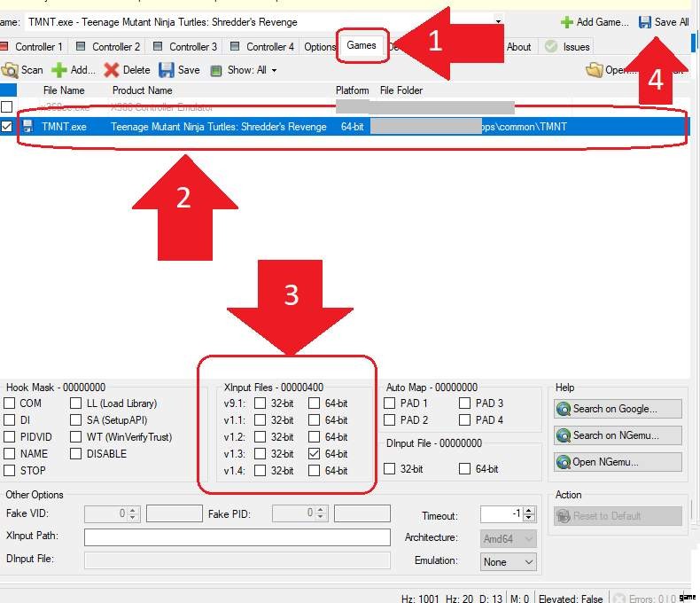Click the Fake PID text field
Screen dimensions: 700x603
coord(362,513)
